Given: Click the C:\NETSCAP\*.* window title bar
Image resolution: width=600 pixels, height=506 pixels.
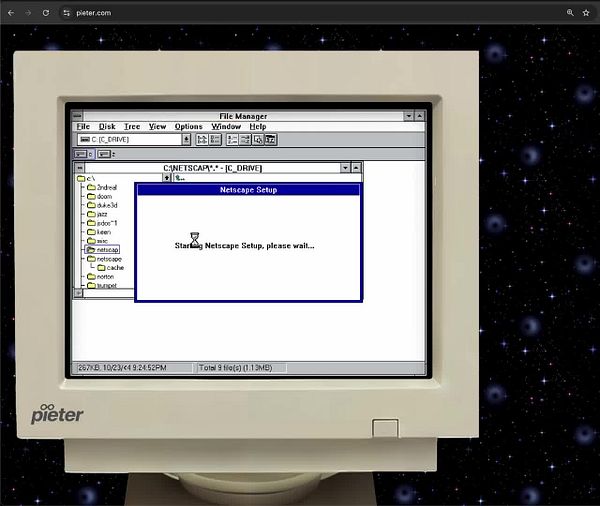Looking at the screenshot, I should (212, 168).
